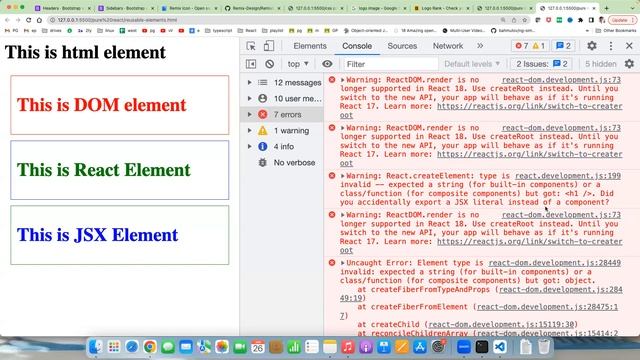Click the 'This is DOM element' heading

point(101,105)
